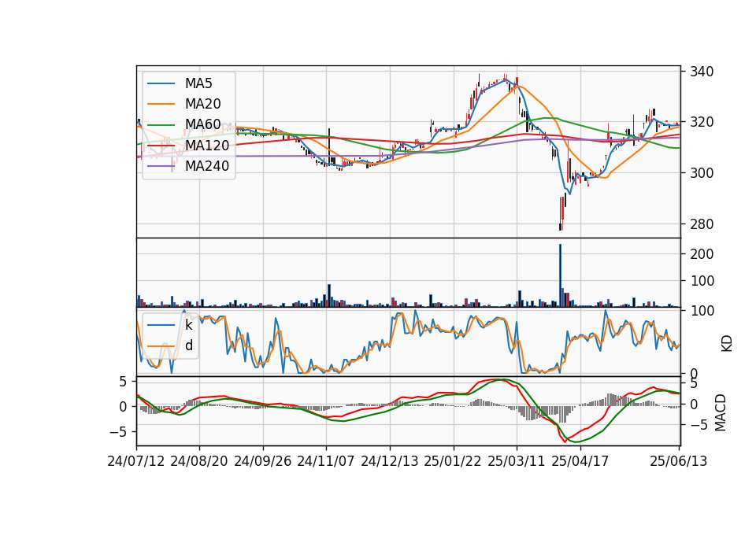Click the MA5 legend label
756x543 pixels.
point(198,83)
